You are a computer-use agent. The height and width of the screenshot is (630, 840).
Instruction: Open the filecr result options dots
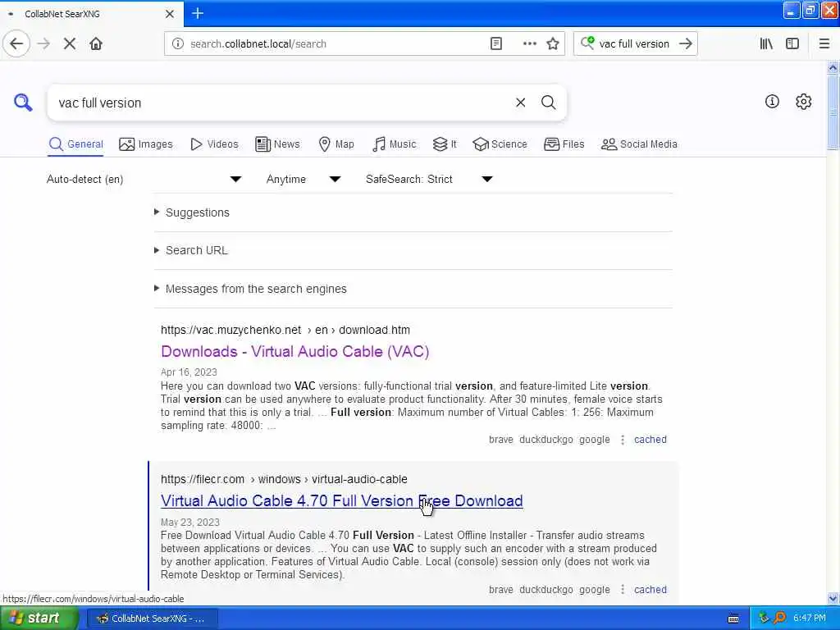coord(622,589)
